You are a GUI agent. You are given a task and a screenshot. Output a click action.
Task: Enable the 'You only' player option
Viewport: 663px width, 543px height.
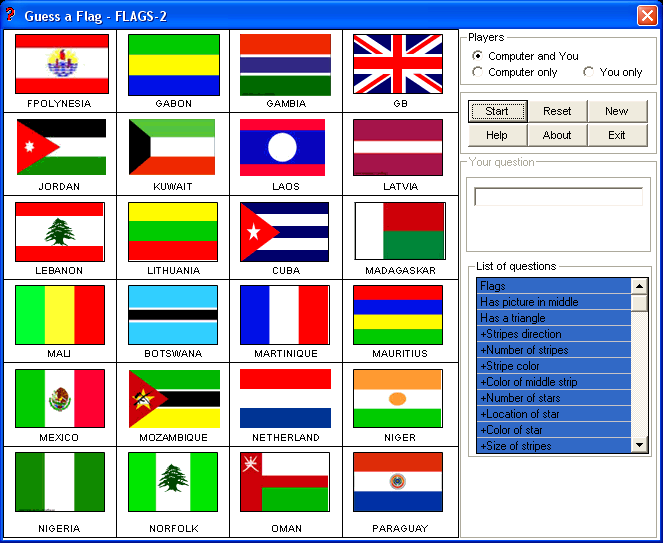click(590, 72)
